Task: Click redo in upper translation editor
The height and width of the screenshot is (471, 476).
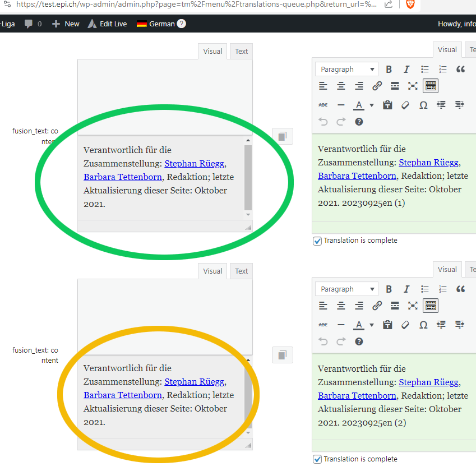Action: [341, 122]
